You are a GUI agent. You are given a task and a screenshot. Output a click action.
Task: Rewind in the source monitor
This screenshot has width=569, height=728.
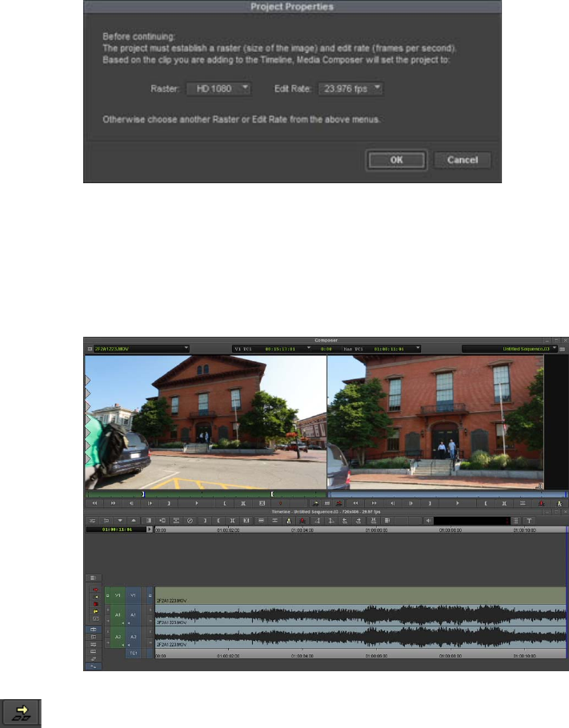pyautogui.click(x=94, y=503)
